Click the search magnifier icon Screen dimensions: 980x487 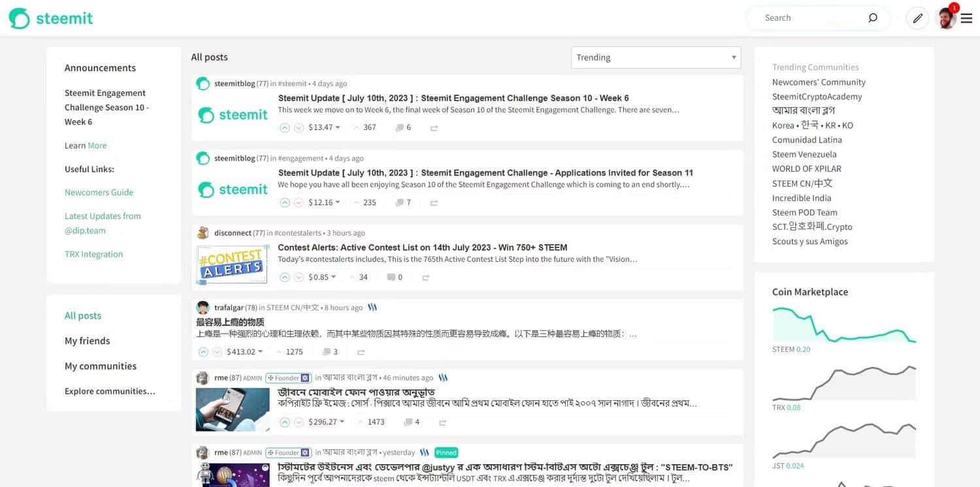(x=873, y=18)
